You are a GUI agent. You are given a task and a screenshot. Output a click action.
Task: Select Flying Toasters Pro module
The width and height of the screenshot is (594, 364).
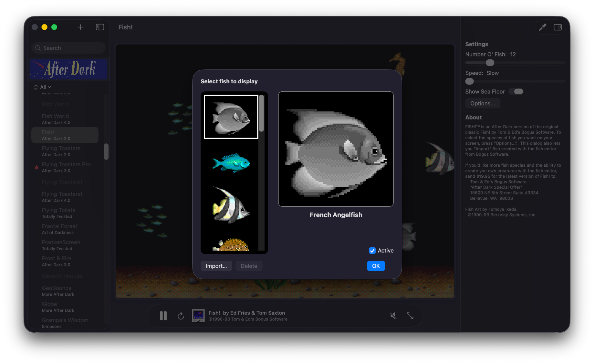[x=65, y=167]
